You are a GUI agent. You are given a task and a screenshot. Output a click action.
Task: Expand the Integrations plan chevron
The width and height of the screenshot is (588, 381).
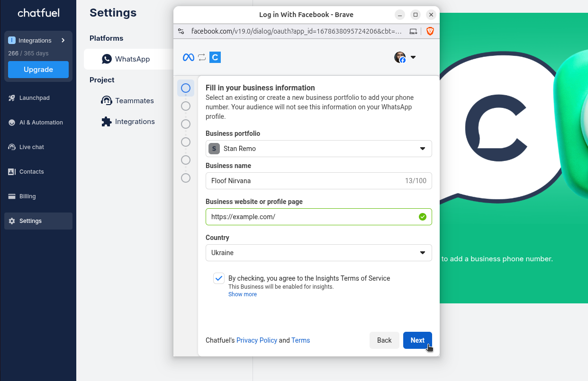[x=63, y=40]
